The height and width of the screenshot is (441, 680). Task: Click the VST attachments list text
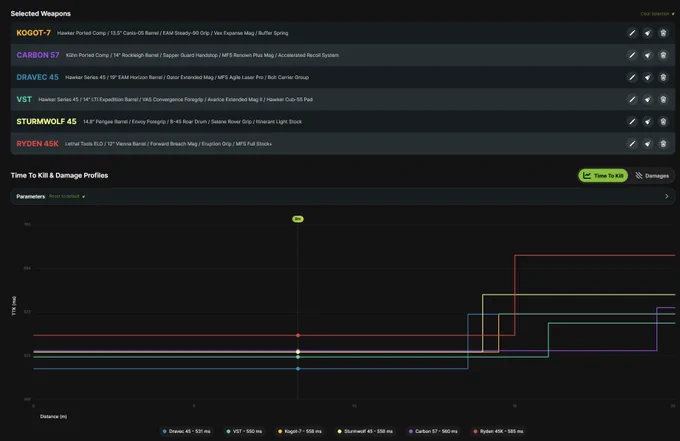(175, 99)
